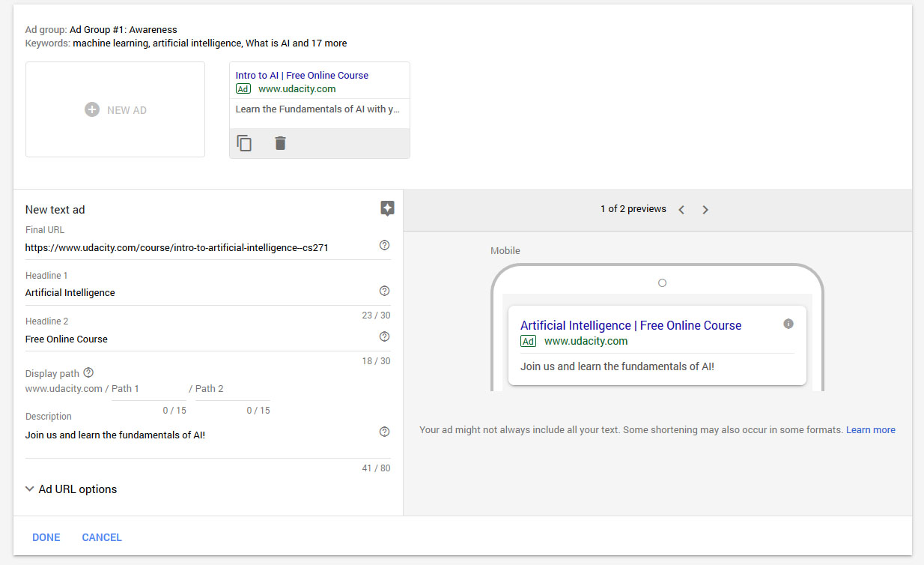Open help for Final URL field

click(x=385, y=245)
